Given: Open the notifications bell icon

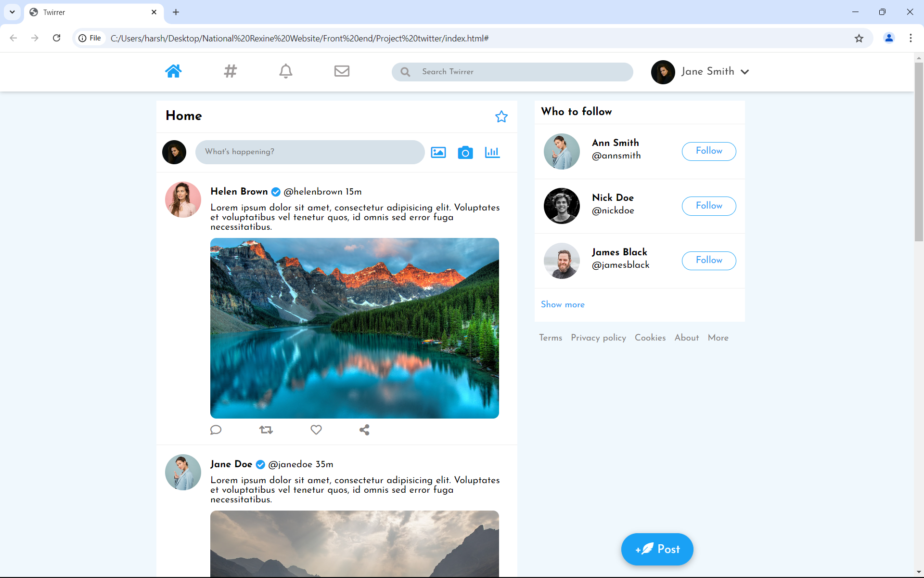Looking at the screenshot, I should [x=286, y=71].
